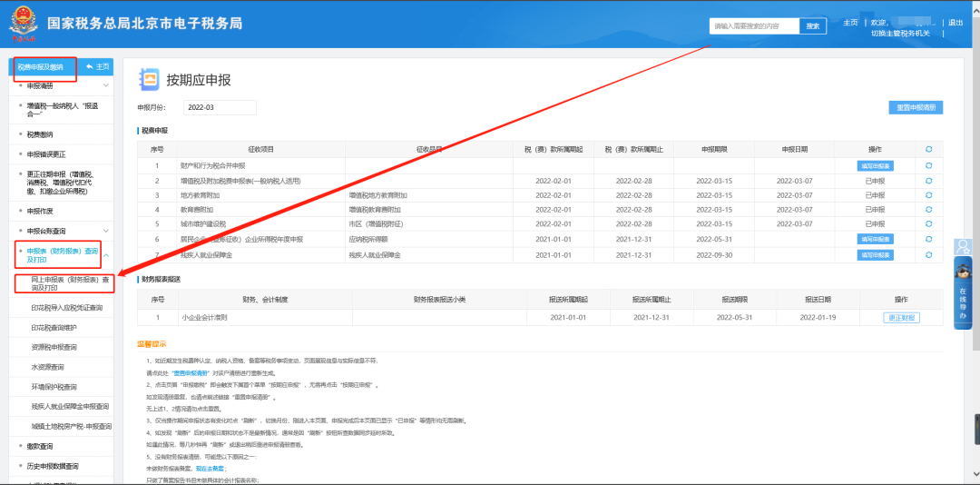The height and width of the screenshot is (485, 980).
Task: Click the 按期应申报 page title icon
Action: (x=149, y=80)
